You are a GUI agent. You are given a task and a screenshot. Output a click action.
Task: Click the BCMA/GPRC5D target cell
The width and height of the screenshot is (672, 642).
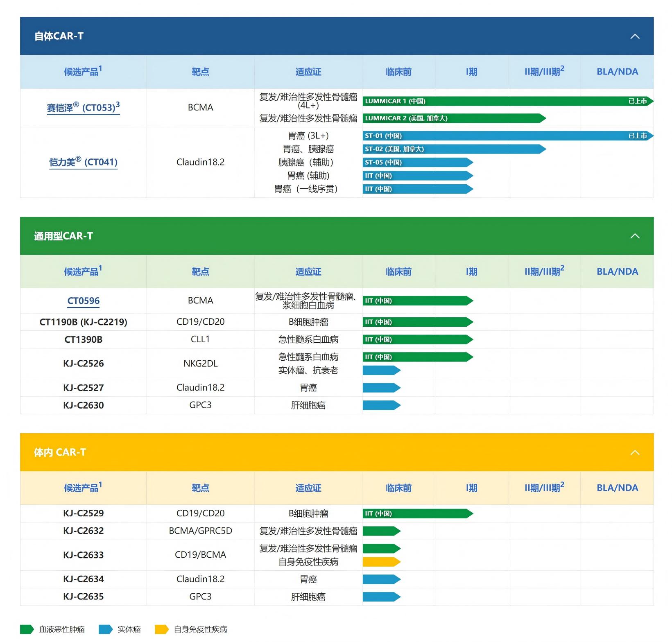point(201,531)
